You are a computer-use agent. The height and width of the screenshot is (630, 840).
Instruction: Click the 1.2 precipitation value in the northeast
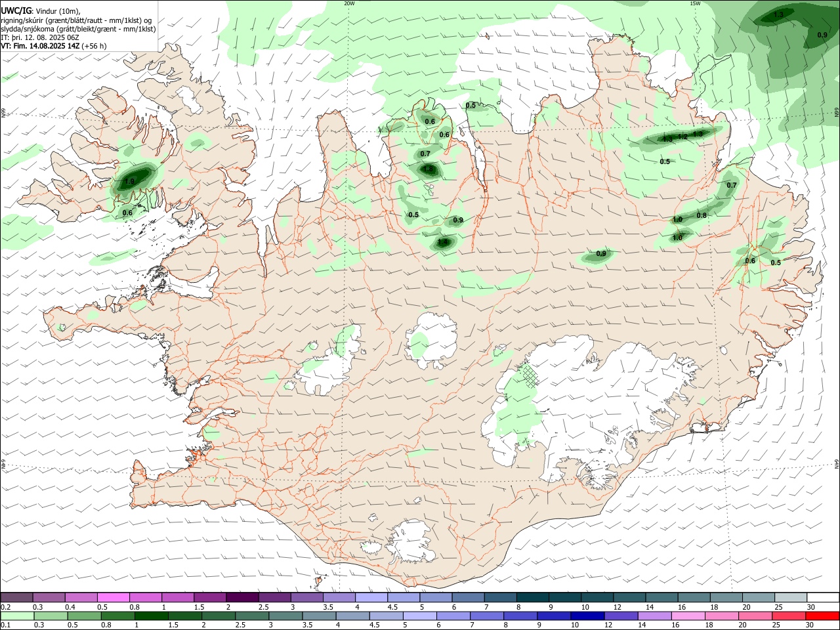point(682,136)
